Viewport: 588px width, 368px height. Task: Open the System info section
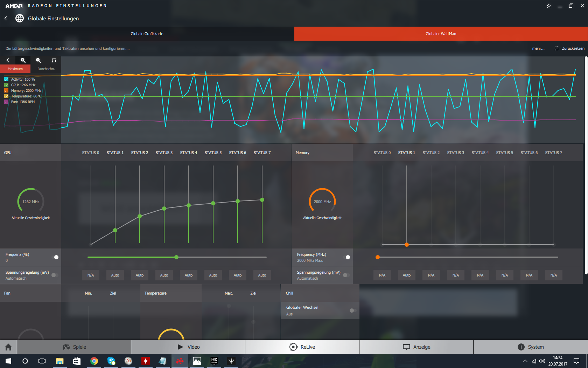click(531, 347)
